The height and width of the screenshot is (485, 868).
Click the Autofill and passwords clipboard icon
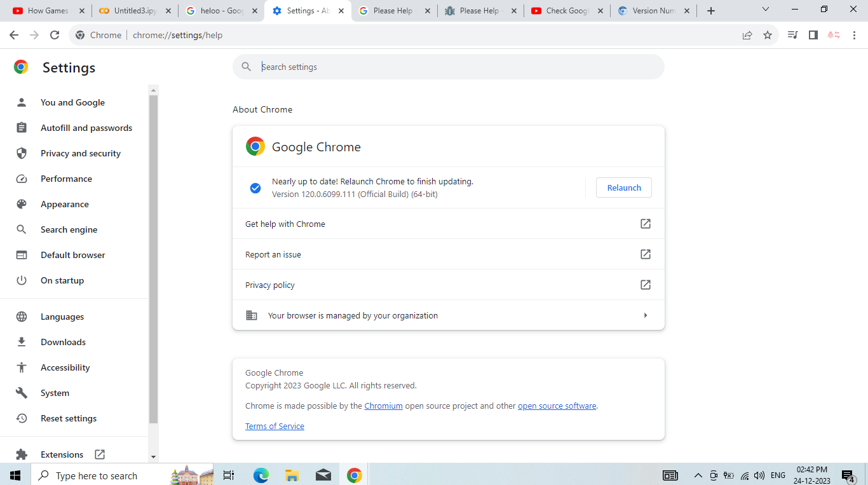tap(22, 128)
